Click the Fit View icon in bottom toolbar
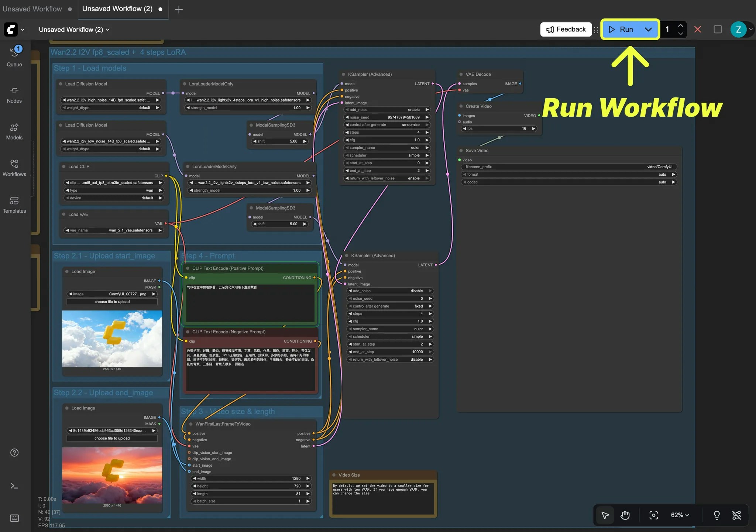 [x=653, y=515]
